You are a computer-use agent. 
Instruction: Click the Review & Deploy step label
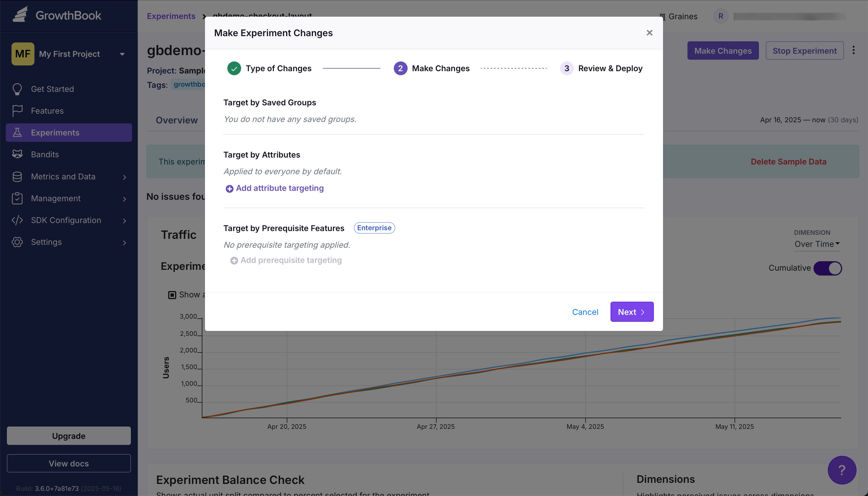tap(610, 69)
